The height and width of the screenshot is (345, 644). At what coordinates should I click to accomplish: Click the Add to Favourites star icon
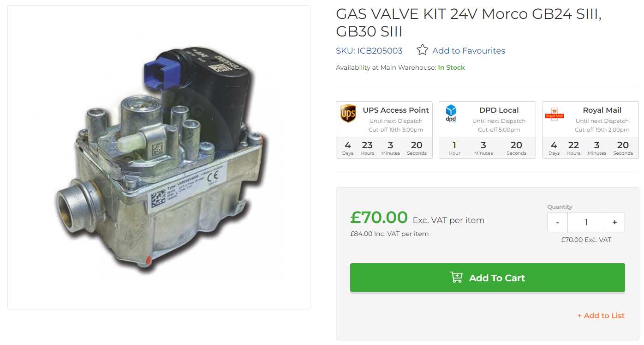pyautogui.click(x=423, y=50)
